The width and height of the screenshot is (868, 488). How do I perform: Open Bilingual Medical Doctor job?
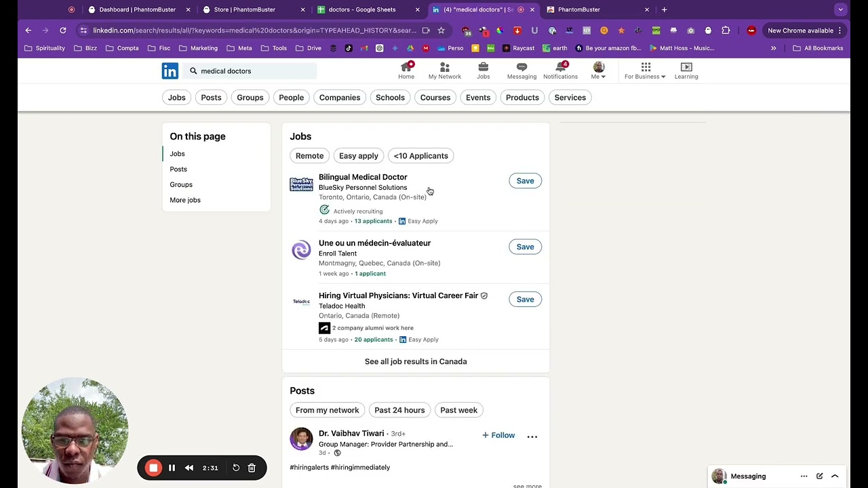pos(363,177)
